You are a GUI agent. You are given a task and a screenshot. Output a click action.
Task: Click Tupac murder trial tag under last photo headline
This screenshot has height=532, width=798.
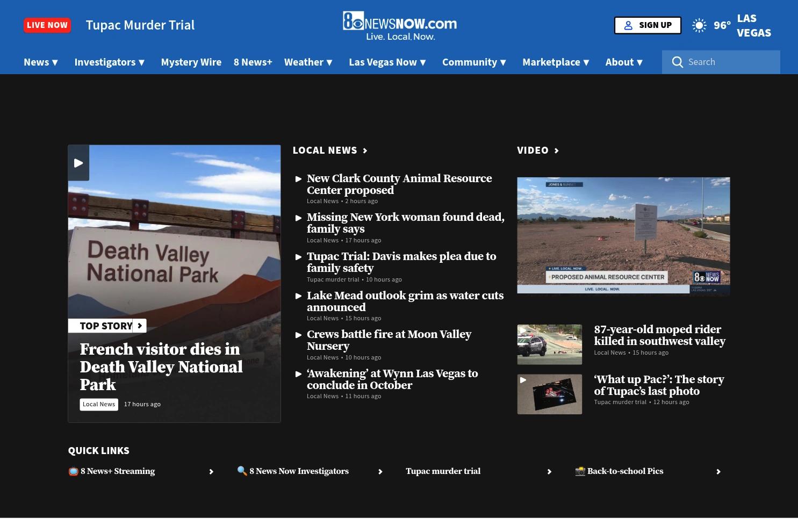(620, 402)
